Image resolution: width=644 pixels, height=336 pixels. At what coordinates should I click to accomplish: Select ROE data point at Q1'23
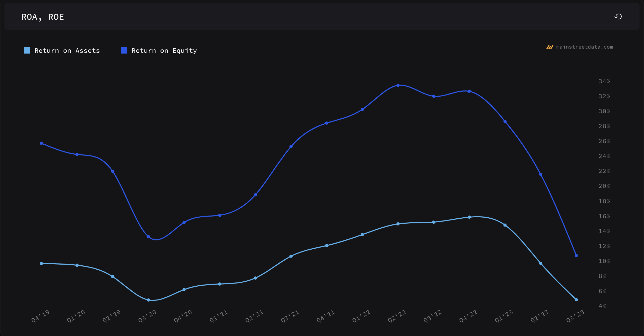[x=505, y=122]
